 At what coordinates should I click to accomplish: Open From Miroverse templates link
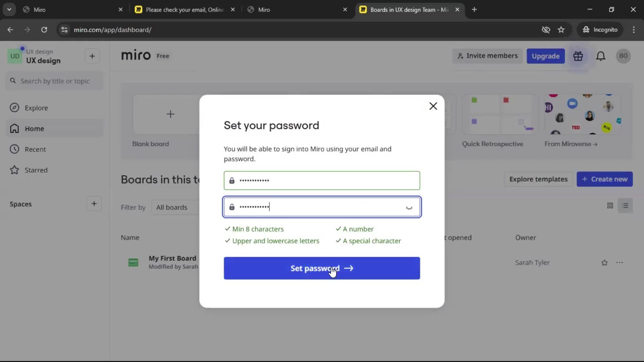pyautogui.click(x=571, y=144)
